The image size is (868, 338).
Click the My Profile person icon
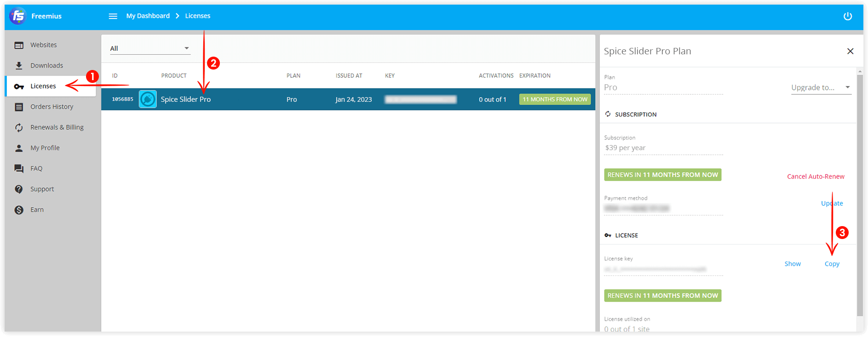pos(19,148)
